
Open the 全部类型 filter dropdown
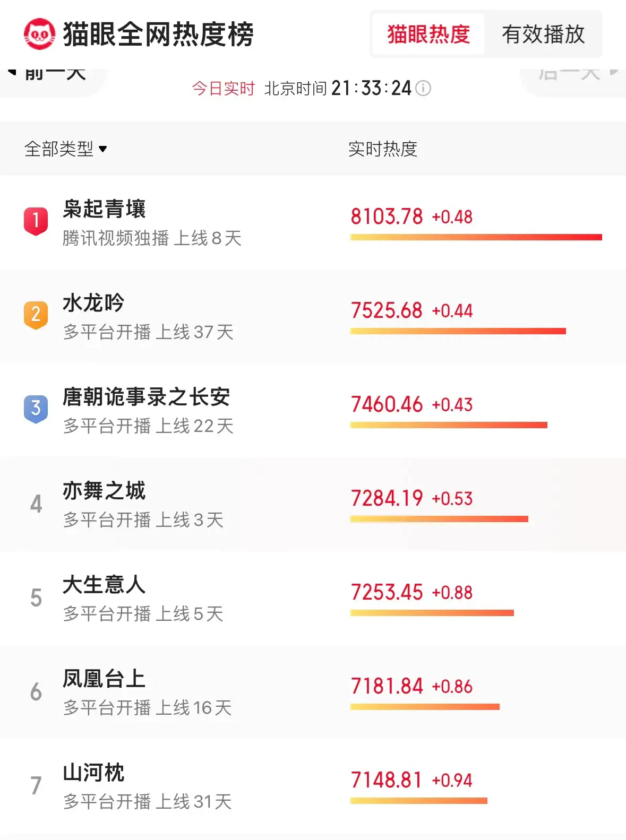59,149
